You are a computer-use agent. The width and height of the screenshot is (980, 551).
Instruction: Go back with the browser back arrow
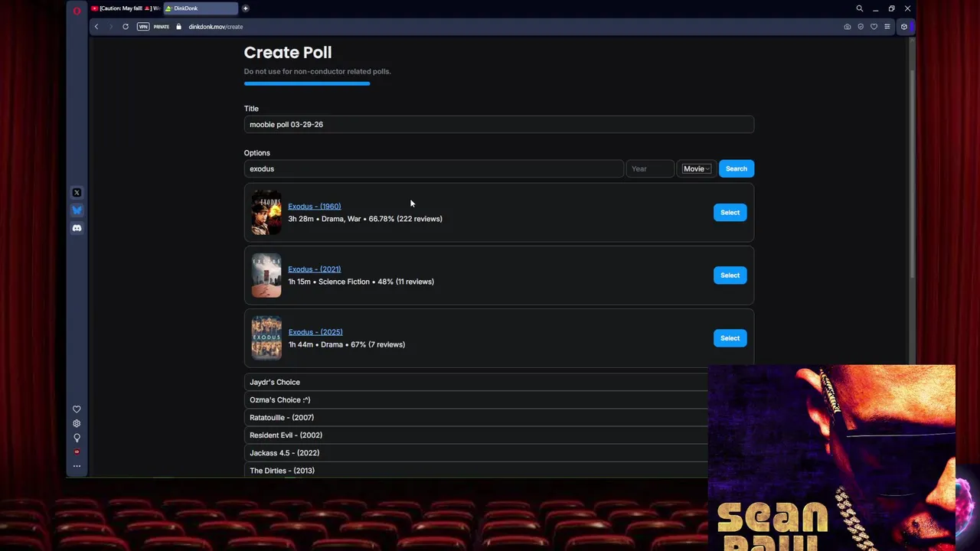(x=96, y=27)
